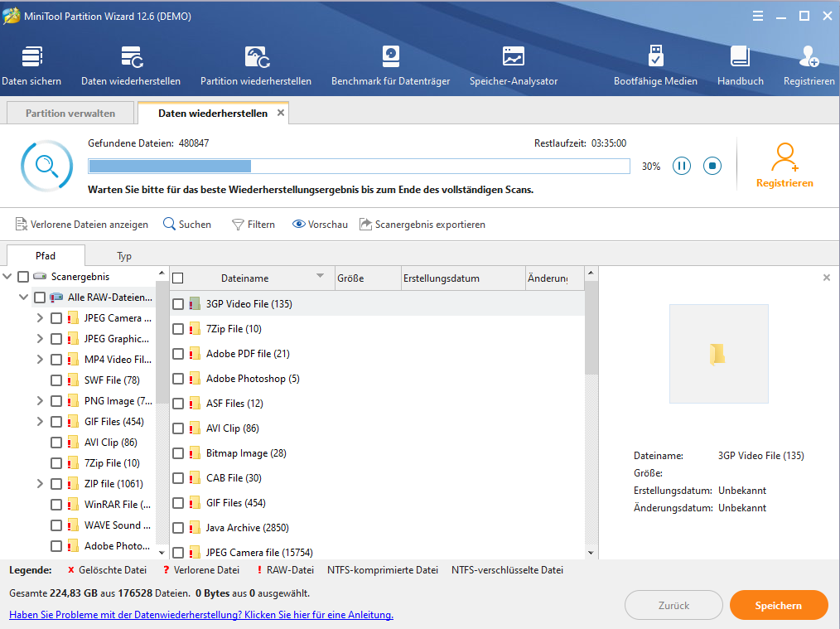Viewport: 840px width, 629px height.
Task: Expand the MP4 Video File node
Action: 40,360
